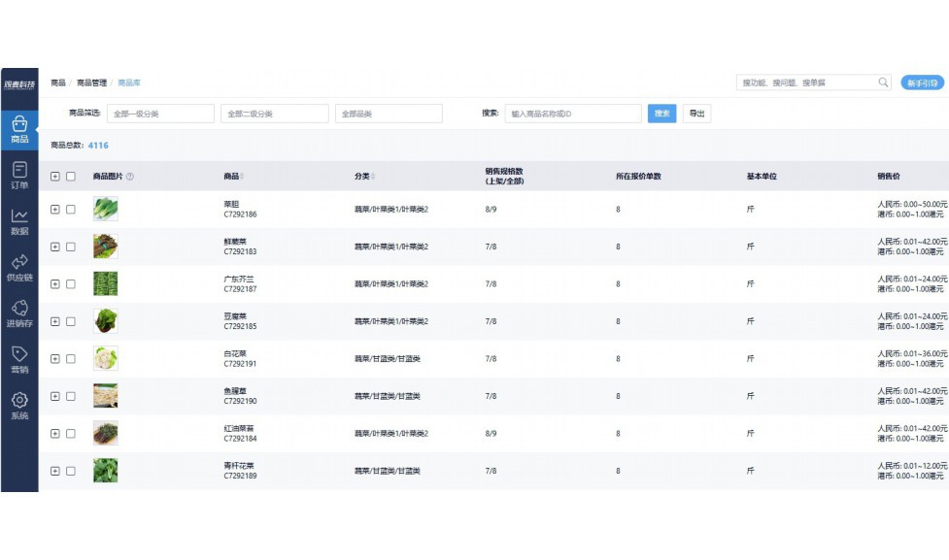
Task: Click help icon next to 商品图片 header
Action: click(130, 177)
